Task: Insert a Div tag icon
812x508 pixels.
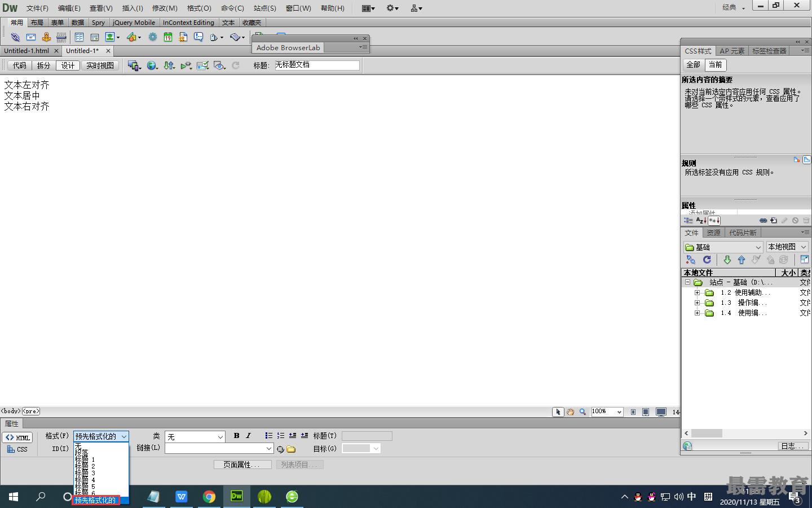Action: pos(95,37)
